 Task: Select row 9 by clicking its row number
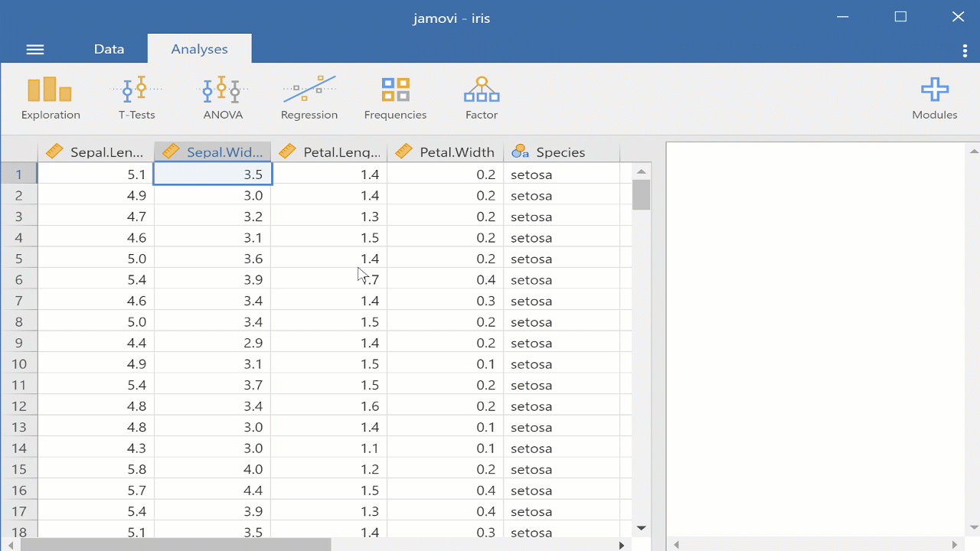click(19, 342)
